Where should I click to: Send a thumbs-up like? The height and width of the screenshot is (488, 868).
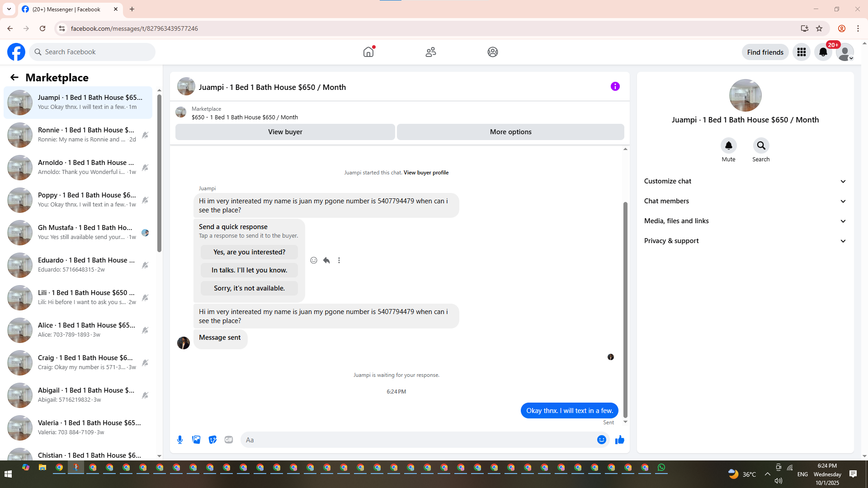tap(620, 440)
